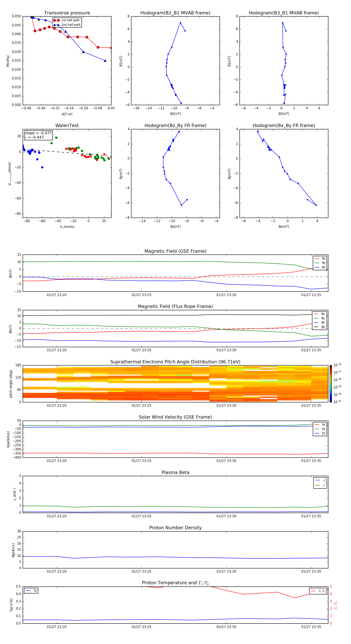Click the "Proton Temperature and Te/Tp" title

click(175, 583)
